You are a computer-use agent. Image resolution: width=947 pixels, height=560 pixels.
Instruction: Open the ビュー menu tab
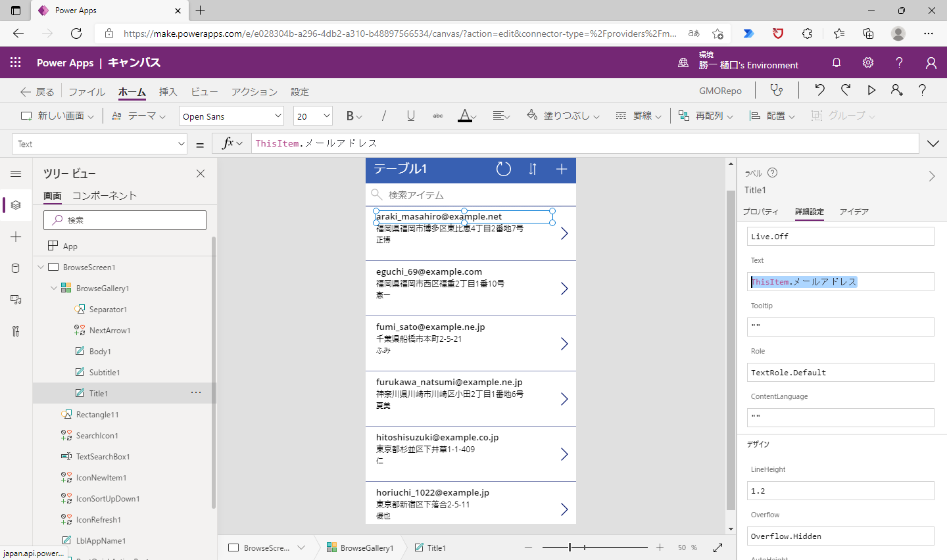205,91
